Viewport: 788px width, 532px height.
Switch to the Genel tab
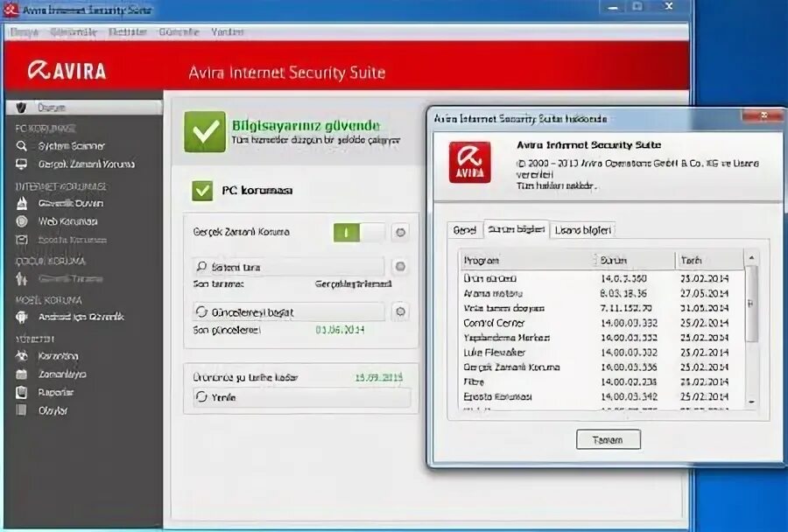[x=464, y=230]
